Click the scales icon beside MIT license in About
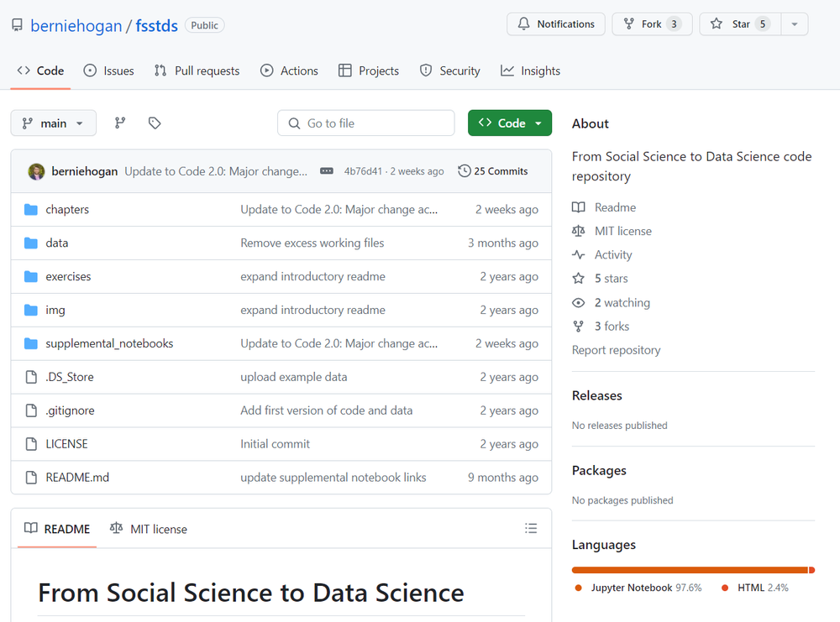 click(578, 231)
